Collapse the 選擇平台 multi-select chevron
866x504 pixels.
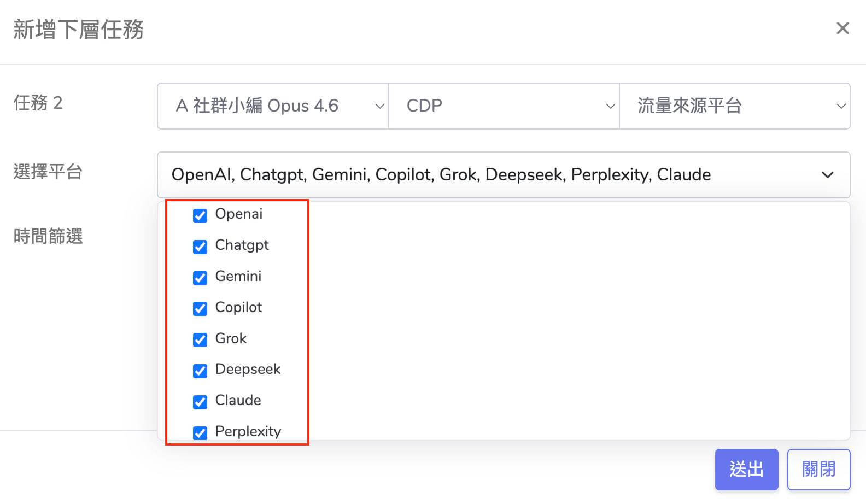click(828, 175)
